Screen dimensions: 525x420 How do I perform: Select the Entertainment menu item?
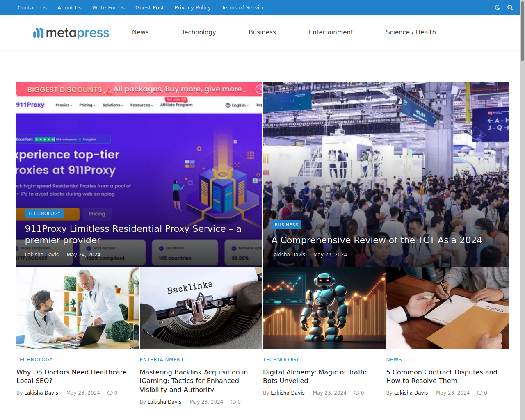(331, 32)
